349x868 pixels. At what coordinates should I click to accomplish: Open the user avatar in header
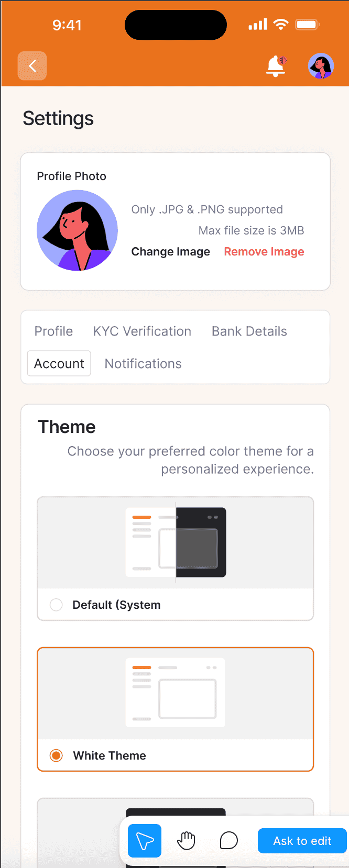click(321, 66)
